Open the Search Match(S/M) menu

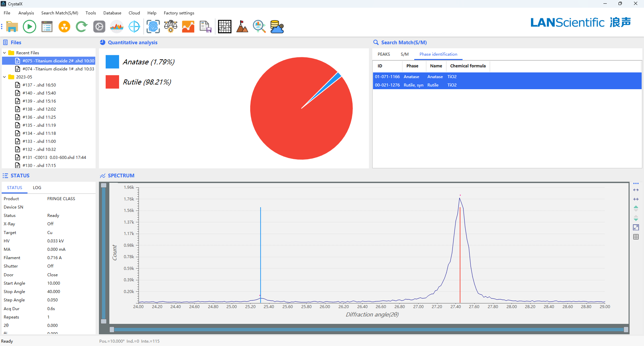pos(59,13)
